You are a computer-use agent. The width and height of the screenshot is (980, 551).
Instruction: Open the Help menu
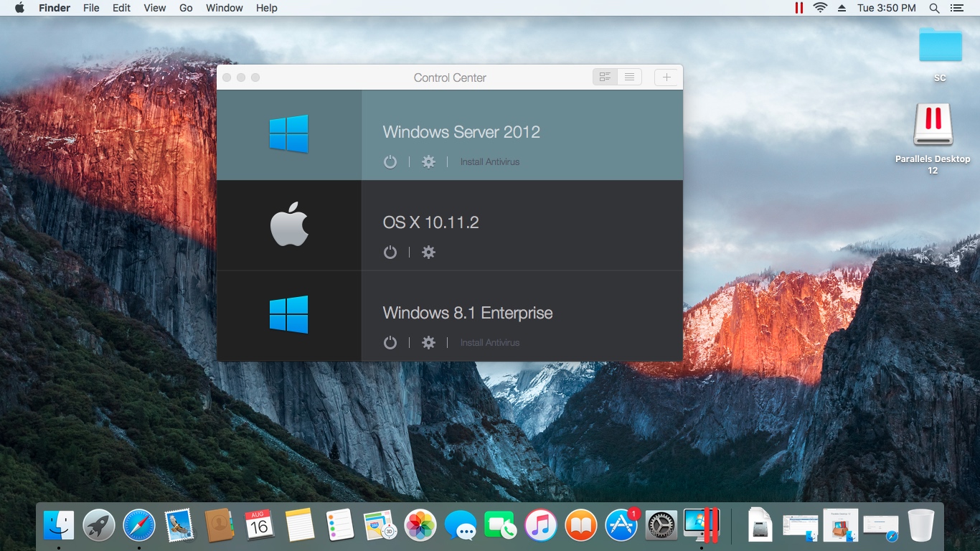click(x=267, y=8)
